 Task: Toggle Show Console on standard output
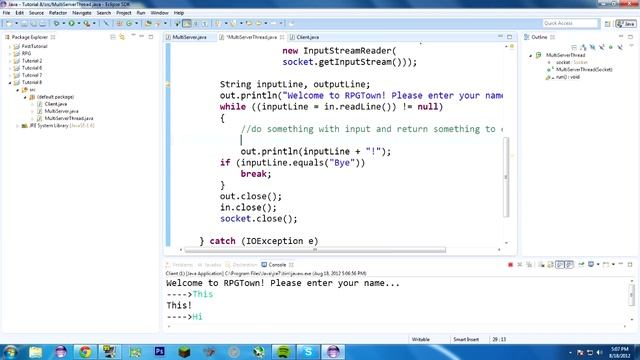(x=560, y=264)
